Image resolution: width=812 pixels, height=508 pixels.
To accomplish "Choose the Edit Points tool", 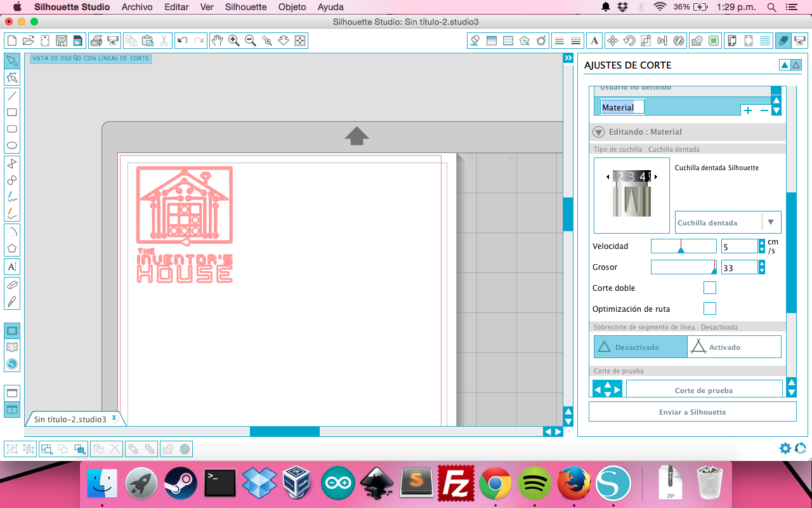I will coord(12,78).
